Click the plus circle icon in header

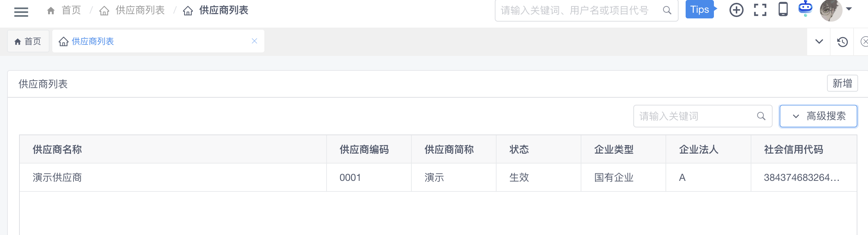(x=737, y=10)
